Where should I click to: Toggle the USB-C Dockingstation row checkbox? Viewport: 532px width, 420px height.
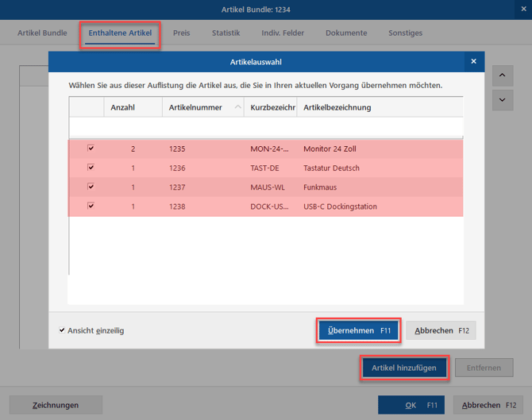[91, 206]
